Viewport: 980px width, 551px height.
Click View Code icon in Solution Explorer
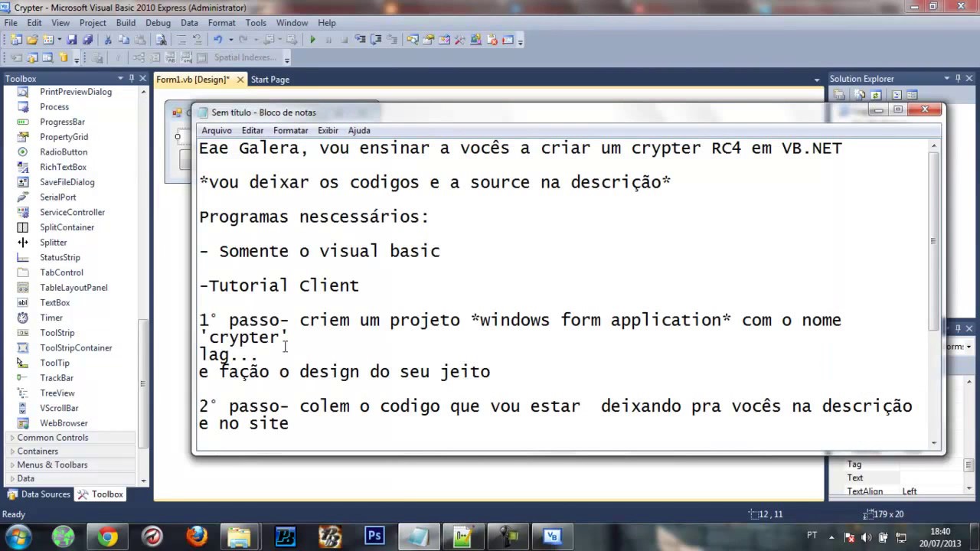[897, 95]
